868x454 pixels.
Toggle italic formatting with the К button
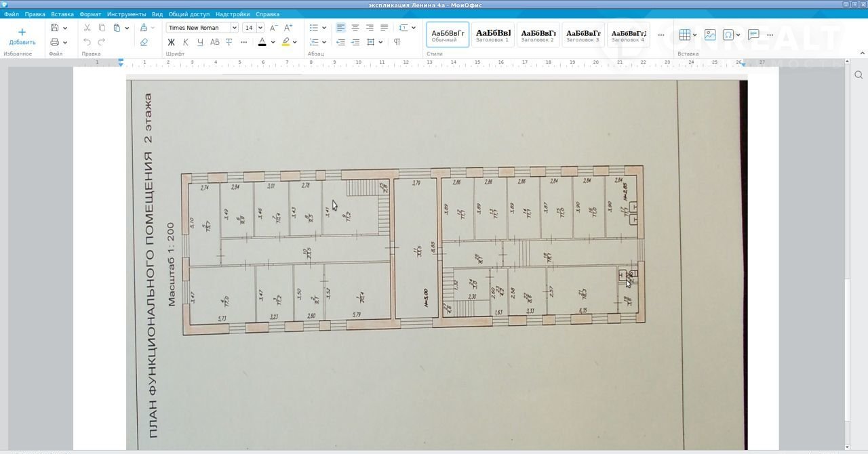[185, 42]
